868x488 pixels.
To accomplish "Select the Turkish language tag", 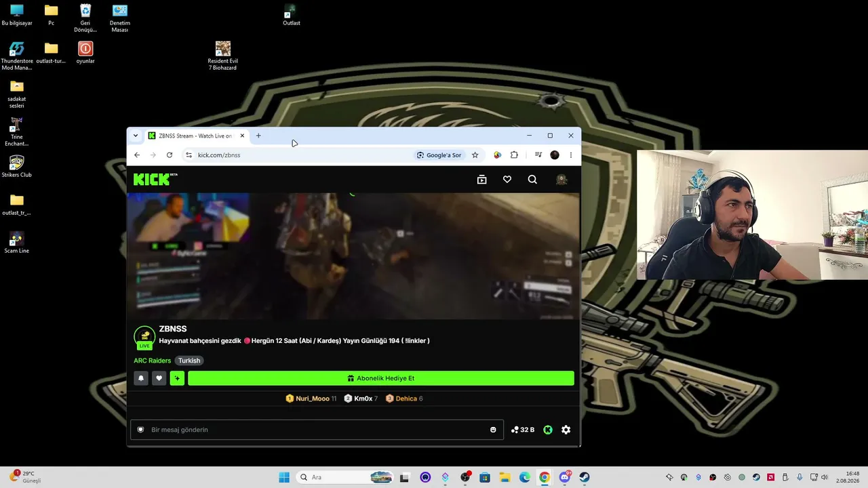I will (x=189, y=361).
